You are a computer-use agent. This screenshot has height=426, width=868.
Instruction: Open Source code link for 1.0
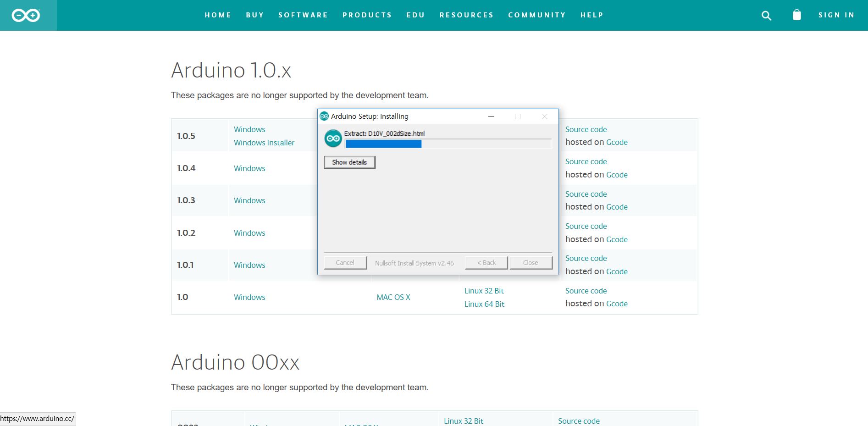click(x=586, y=291)
